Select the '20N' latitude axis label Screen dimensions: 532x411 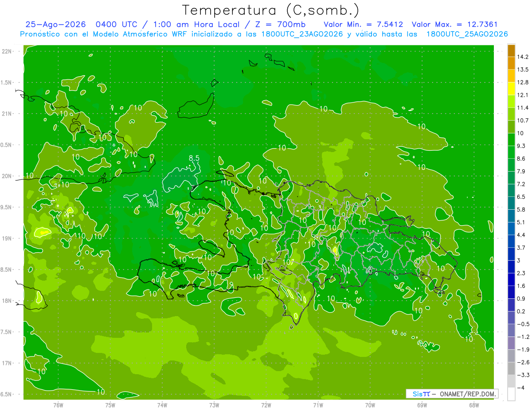8,176
